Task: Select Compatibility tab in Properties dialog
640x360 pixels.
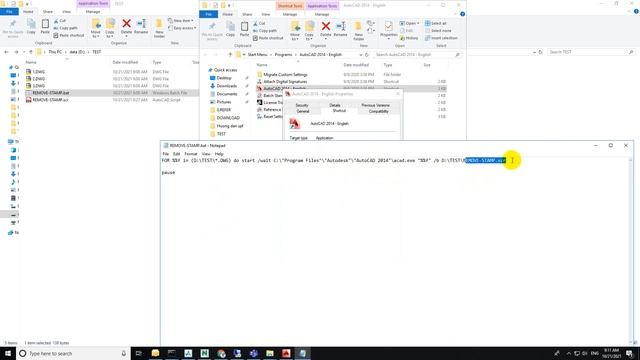Action: point(378,111)
